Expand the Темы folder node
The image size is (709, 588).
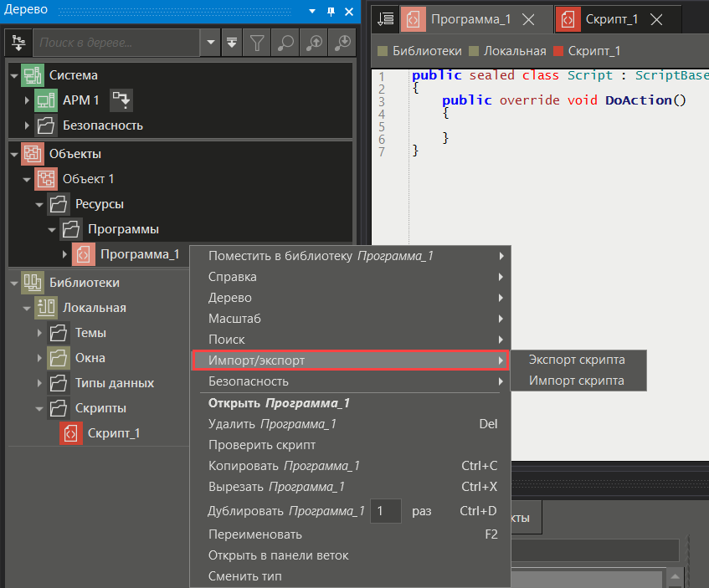coord(39,333)
